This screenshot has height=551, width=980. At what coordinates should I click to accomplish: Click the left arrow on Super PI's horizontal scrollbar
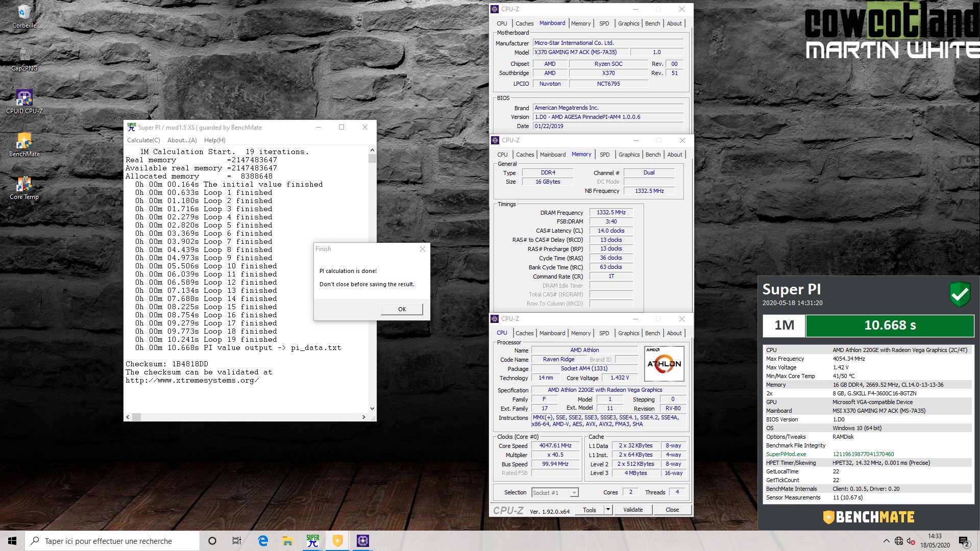point(128,417)
